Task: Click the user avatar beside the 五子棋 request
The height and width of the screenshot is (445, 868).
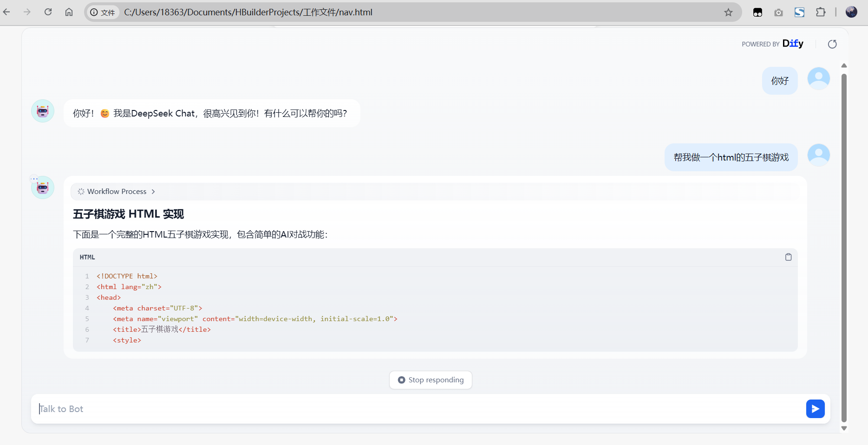Action: click(818, 155)
